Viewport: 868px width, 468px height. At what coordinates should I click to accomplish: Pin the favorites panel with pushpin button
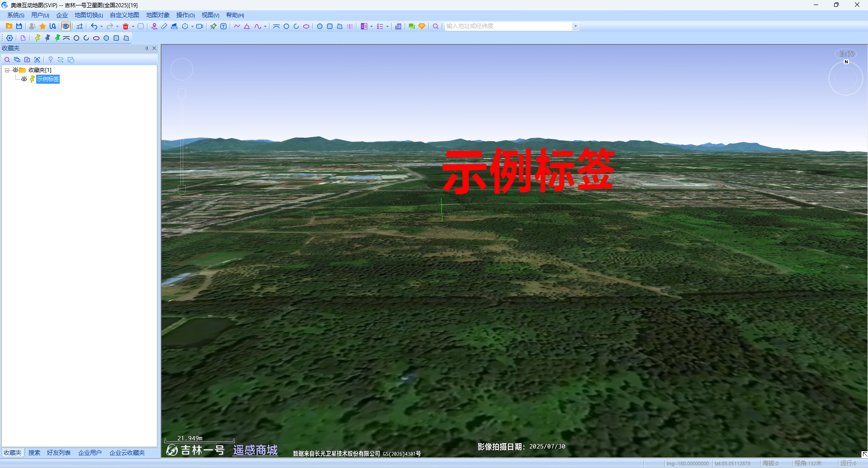click(147, 48)
